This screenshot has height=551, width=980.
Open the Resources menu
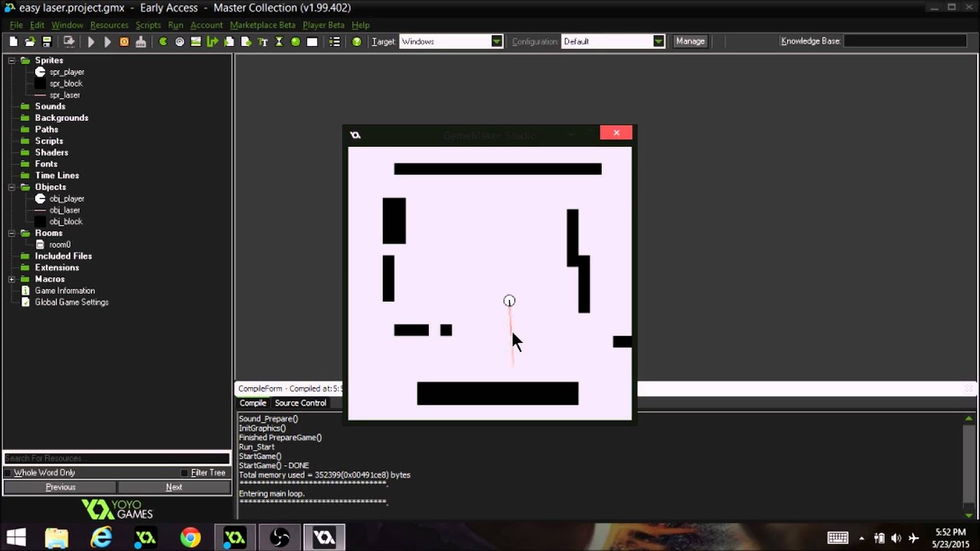pos(109,25)
